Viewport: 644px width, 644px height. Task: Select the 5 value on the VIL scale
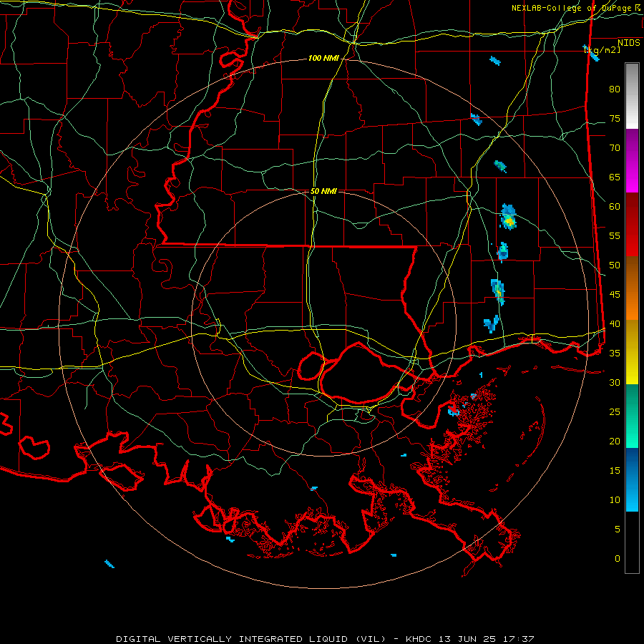618,530
